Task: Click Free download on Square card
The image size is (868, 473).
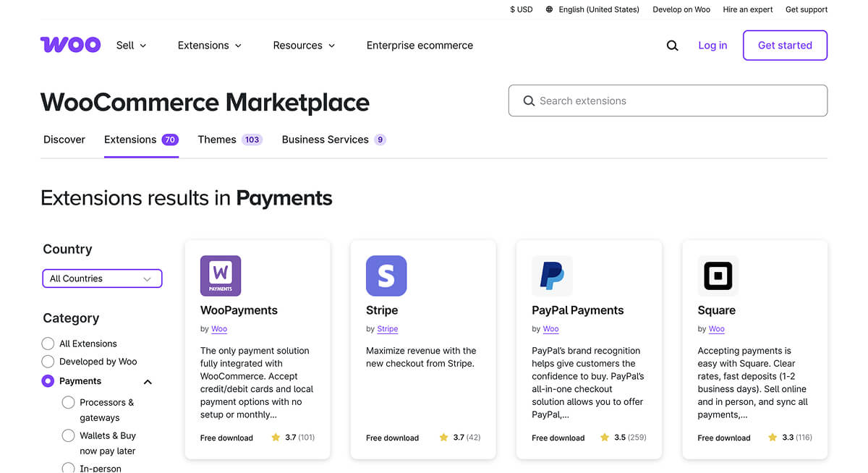Action: (724, 438)
